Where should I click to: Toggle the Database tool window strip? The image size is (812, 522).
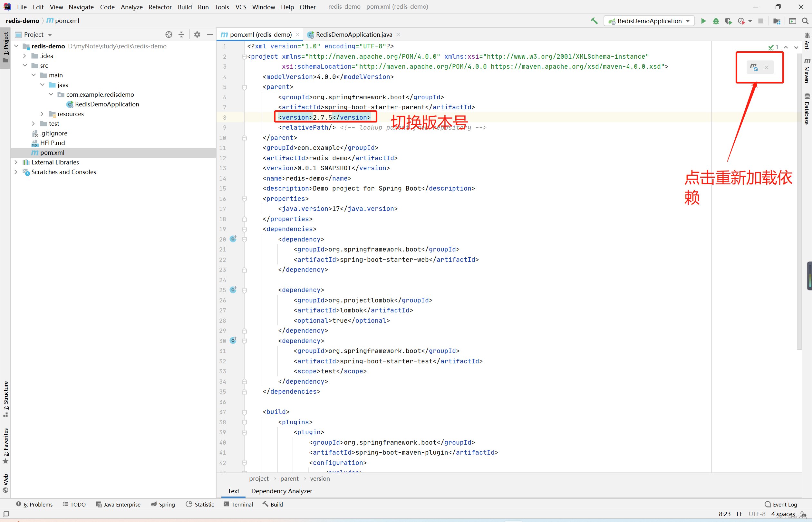coord(807,109)
